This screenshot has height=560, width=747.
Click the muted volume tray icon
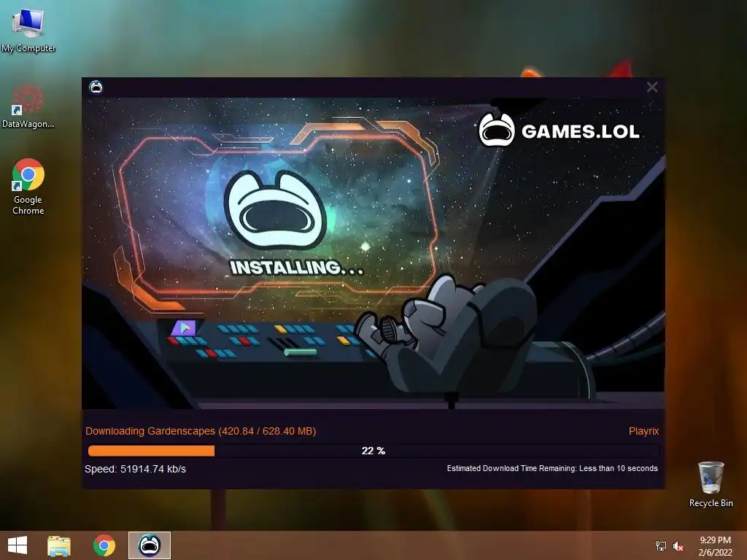[678, 546]
